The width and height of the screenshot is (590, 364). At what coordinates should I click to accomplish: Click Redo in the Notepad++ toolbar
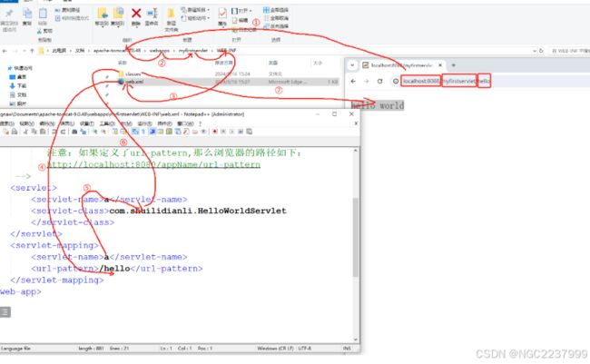tap(63, 132)
